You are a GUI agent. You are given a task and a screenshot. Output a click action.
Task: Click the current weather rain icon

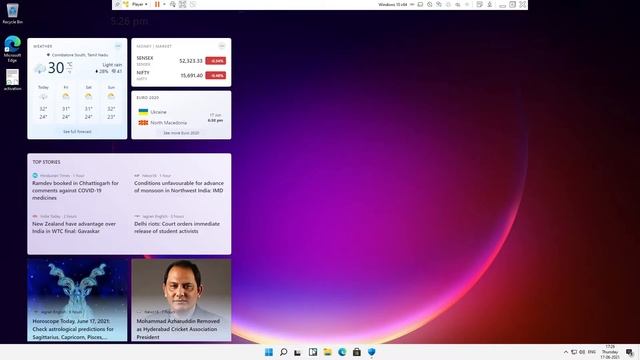pyautogui.click(x=40, y=69)
